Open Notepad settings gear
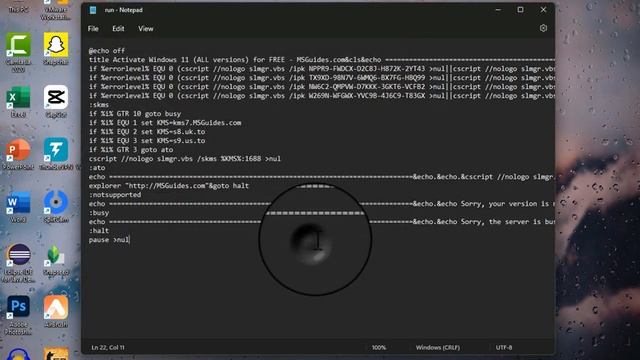Image resolution: width=640 pixels, height=360 pixels. click(x=543, y=28)
